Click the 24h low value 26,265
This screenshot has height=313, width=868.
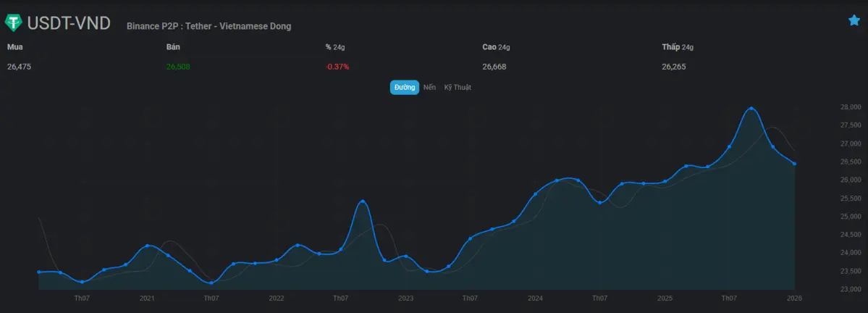tap(673, 67)
